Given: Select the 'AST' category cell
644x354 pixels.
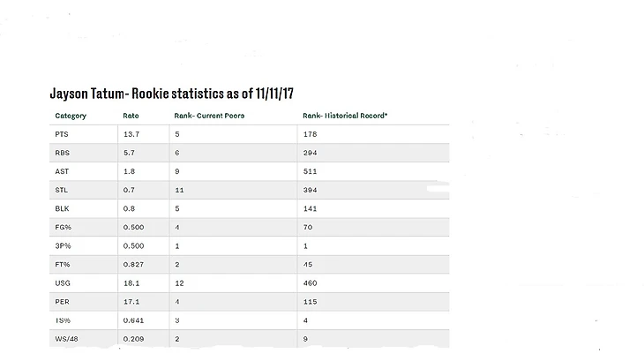Looking at the screenshot, I should point(62,171).
